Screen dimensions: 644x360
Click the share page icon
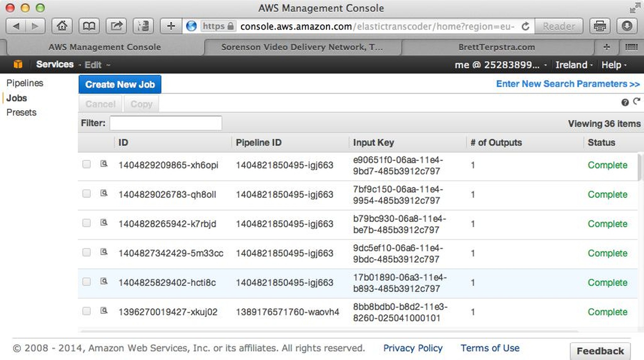[x=116, y=26]
